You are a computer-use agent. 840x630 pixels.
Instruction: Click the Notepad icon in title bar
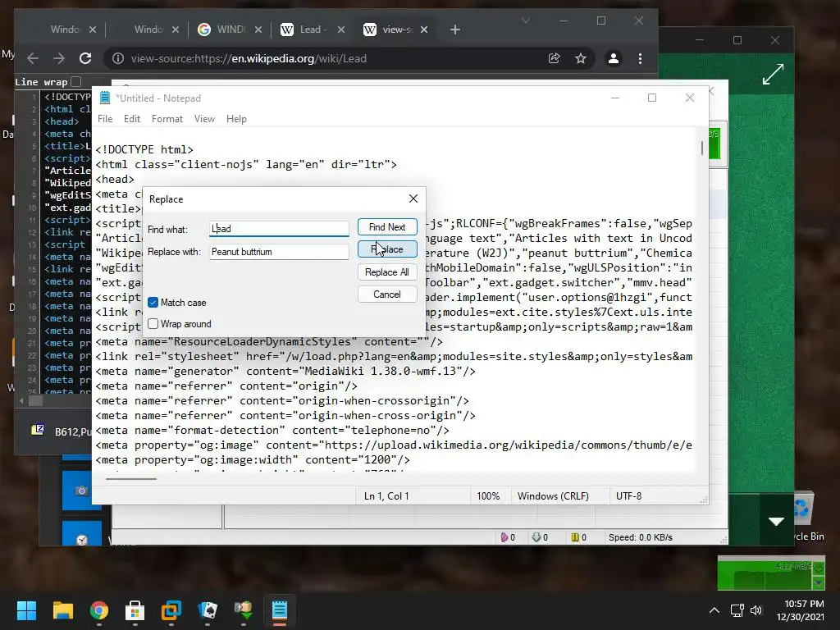(x=105, y=98)
